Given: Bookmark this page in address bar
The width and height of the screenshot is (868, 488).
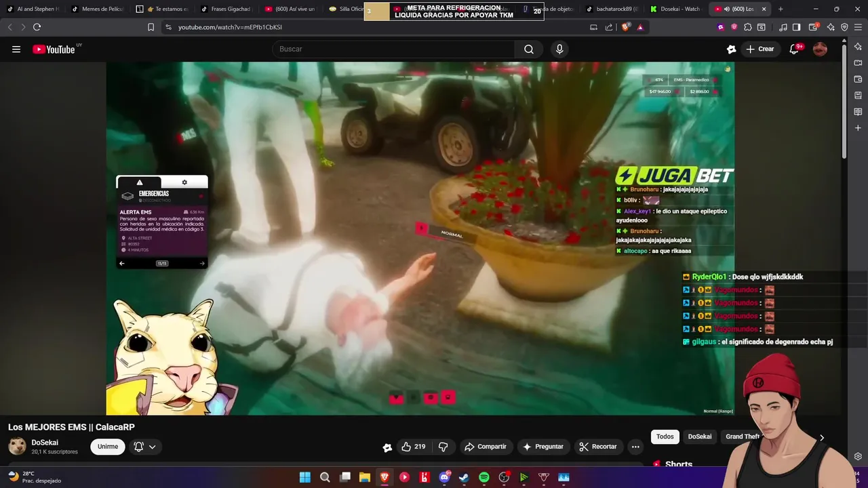Looking at the screenshot, I should (151, 27).
